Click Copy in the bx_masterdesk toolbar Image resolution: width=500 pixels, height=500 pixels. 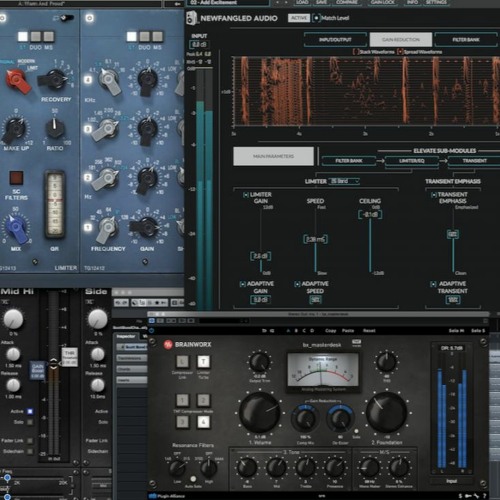pyautogui.click(x=330, y=330)
